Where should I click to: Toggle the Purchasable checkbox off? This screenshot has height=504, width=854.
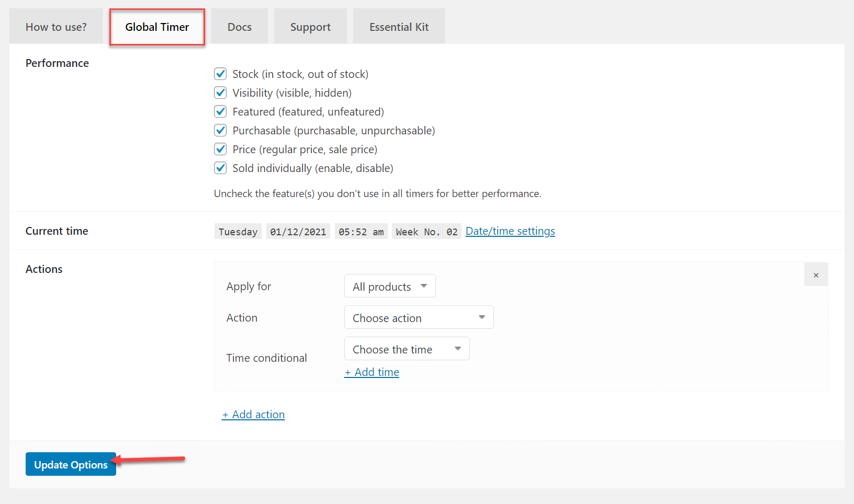coord(220,130)
